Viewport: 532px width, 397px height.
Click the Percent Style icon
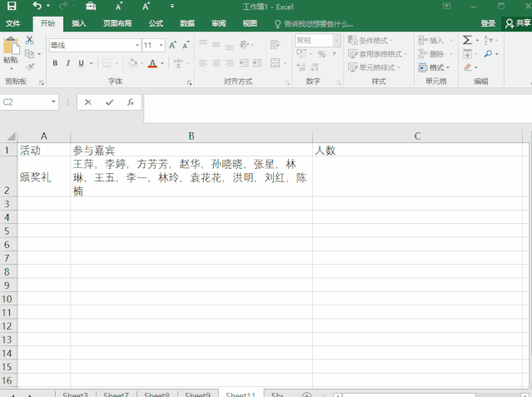pos(321,54)
